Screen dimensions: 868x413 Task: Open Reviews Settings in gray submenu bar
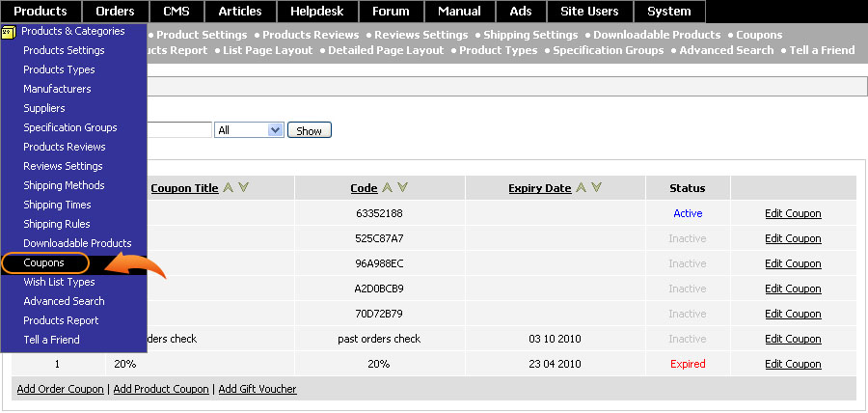pyautogui.click(x=420, y=35)
